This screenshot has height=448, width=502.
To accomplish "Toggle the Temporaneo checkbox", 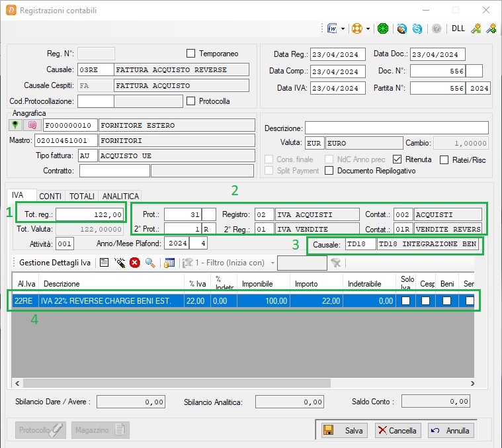I will click(x=190, y=53).
